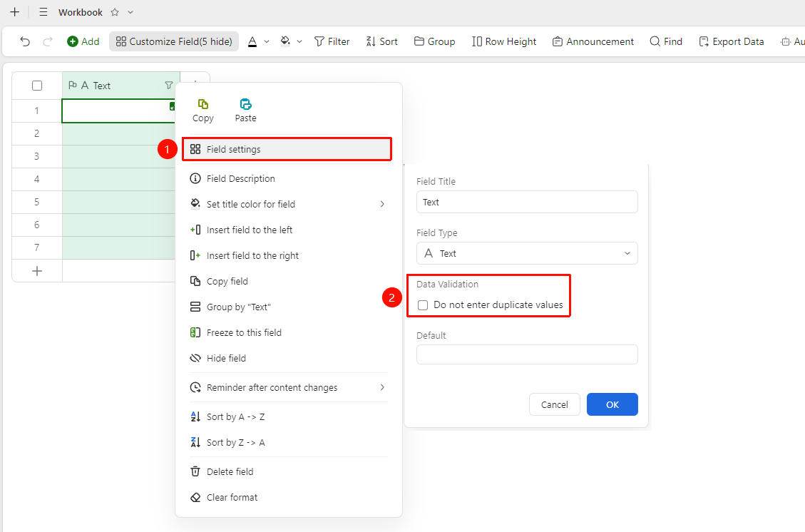This screenshot has height=532, width=805.
Task: Click the filter funnel icon in Text column header
Action: (168, 86)
